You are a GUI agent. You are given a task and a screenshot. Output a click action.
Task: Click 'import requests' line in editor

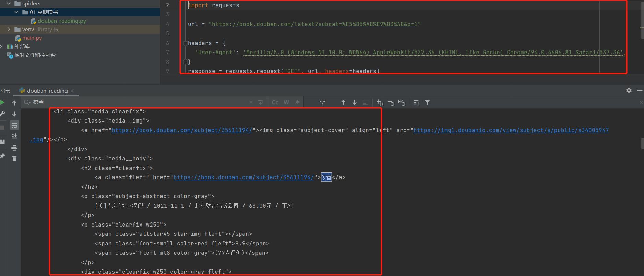pyautogui.click(x=214, y=5)
